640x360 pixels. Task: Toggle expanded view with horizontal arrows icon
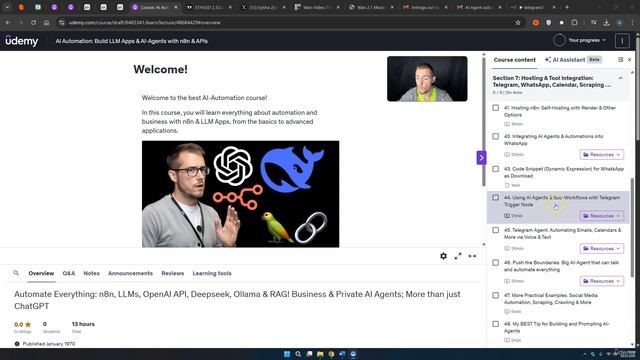tap(472, 256)
